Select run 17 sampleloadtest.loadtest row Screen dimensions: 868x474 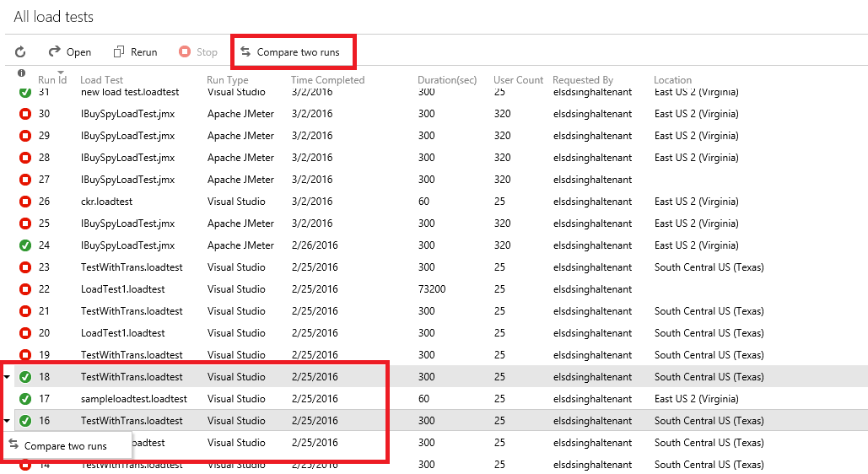point(434,399)
